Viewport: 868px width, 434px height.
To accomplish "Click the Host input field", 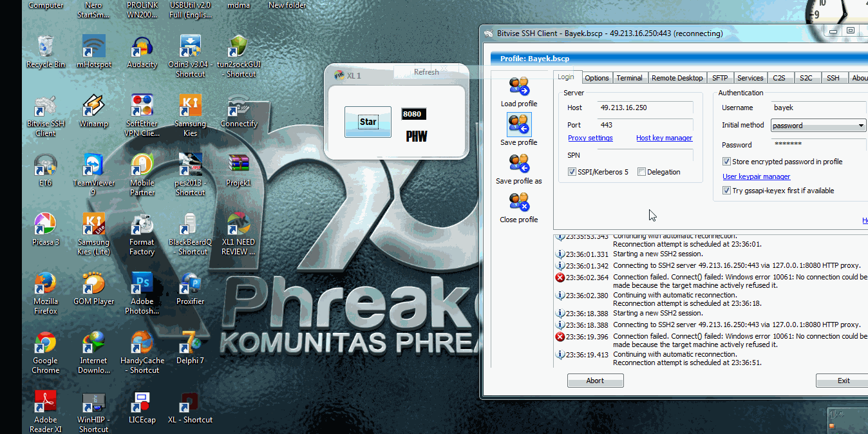I will 645,108.
